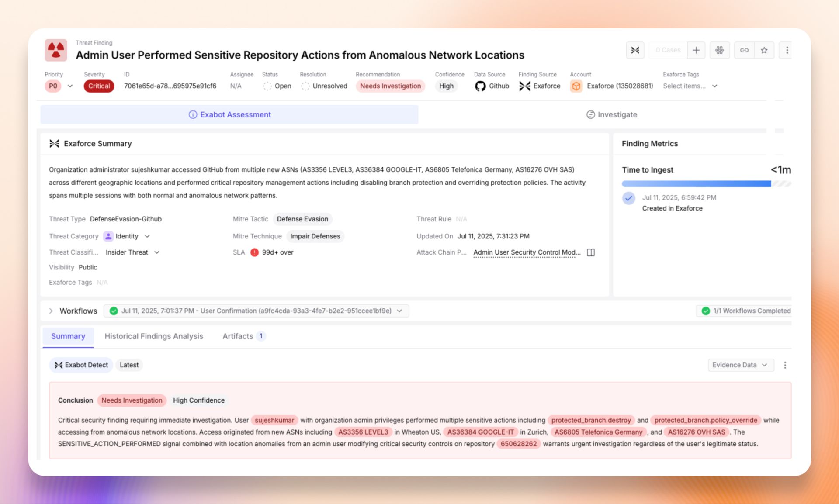Open the Admin User Security Control attack chain link
839x504 pixels.
(x=527, y=252)
